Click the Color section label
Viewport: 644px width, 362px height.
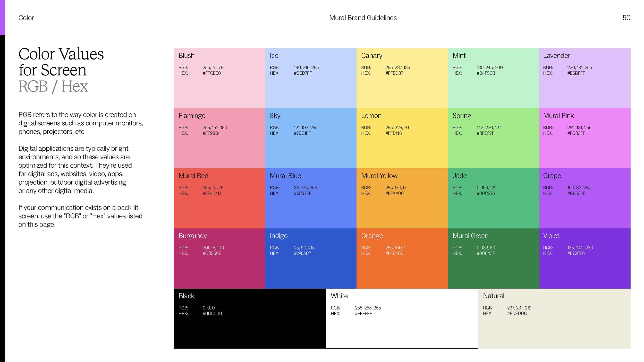(x=26, y=18)
